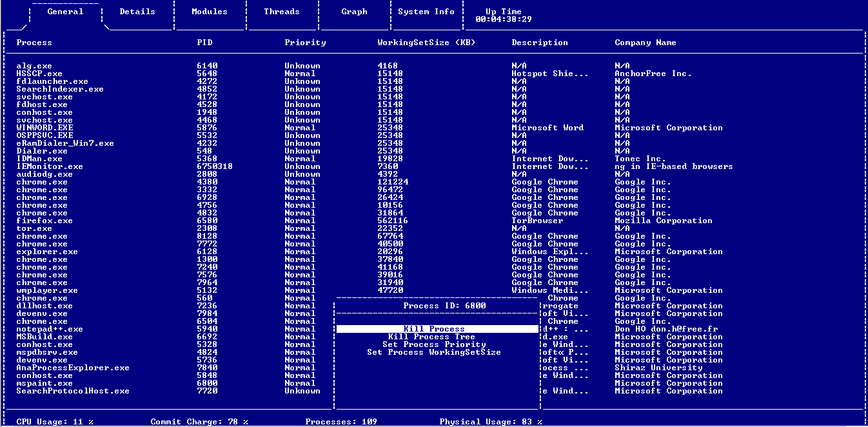
Task: Click the CPU Usage status entry
Action: [55, 422]
